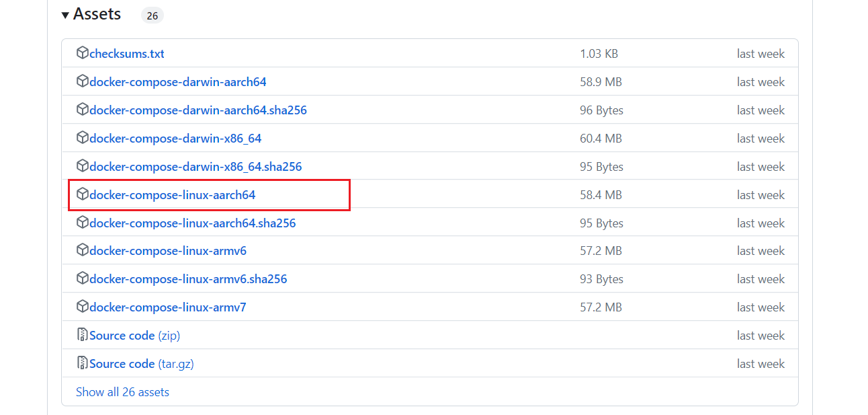Download Source code (tar.gz) archive
Screen dimensions: 868x415
pos(142,364)
